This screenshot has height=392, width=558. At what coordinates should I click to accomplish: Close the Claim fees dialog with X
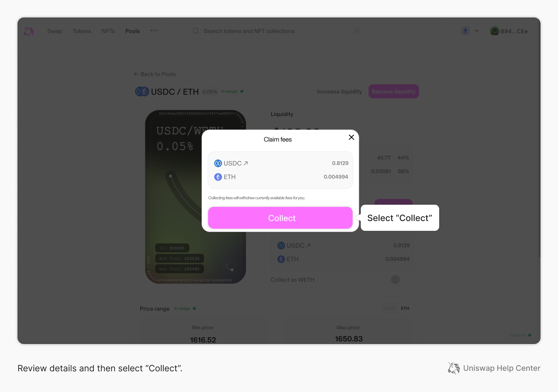[x=351, y=137]
